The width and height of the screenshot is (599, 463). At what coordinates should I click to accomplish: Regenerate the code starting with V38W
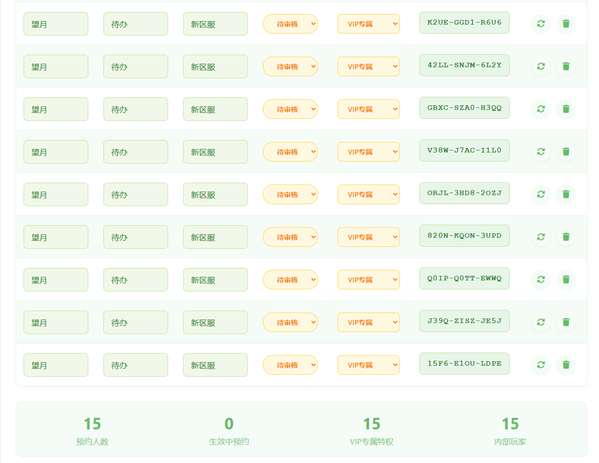coord(541,152)
